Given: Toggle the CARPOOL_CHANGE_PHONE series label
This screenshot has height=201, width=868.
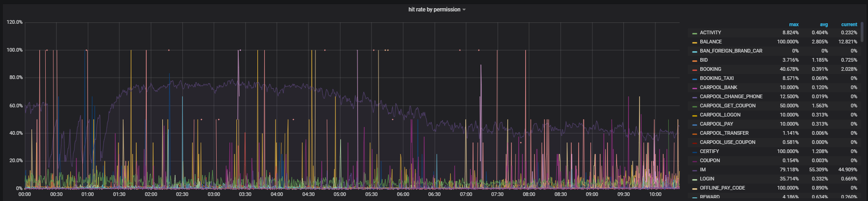Looking at the screenshot, I should pos(731,96).
